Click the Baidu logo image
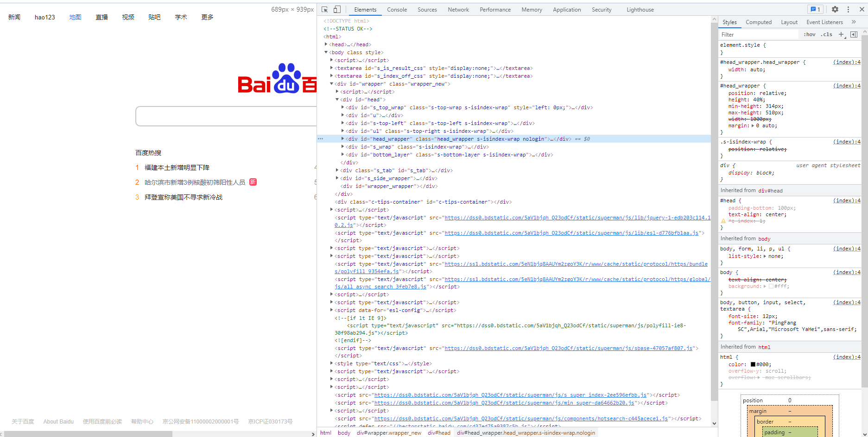 click(277, 79)
